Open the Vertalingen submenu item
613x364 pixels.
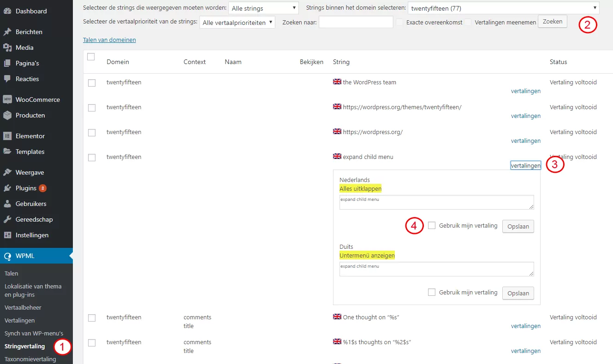click(x=20, y=320)
